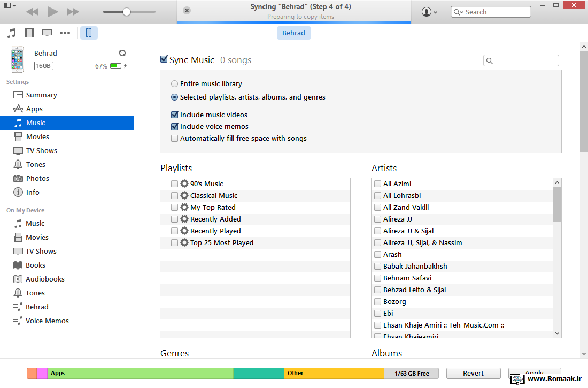588x388 pixels.
Task: Click the Revert button
Action: pyautogui.click(x=473, y=374)
